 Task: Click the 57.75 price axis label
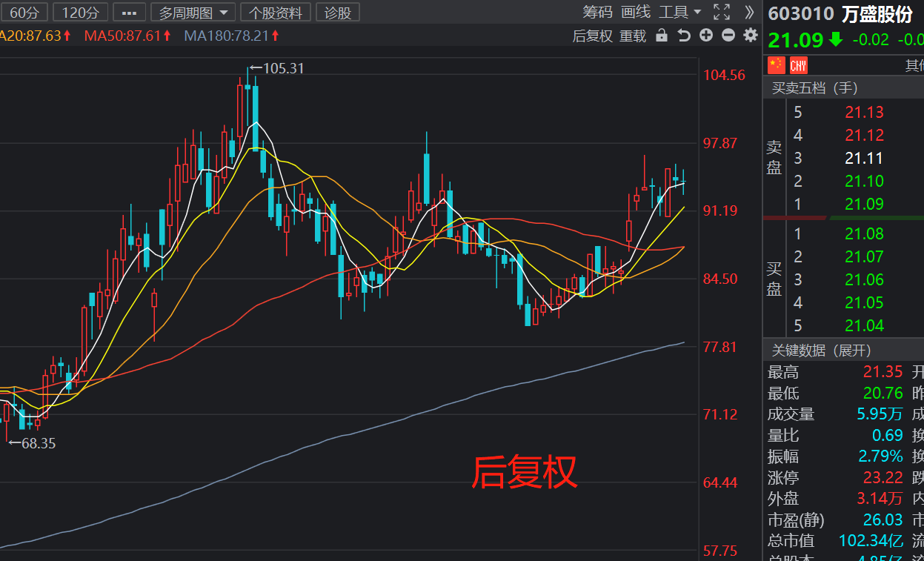pos(720,551)
